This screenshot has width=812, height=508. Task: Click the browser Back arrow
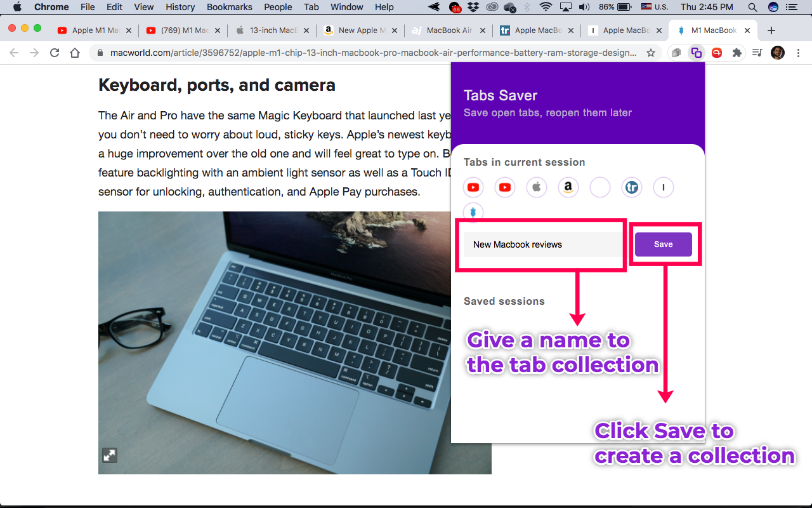tap(14, 53)
